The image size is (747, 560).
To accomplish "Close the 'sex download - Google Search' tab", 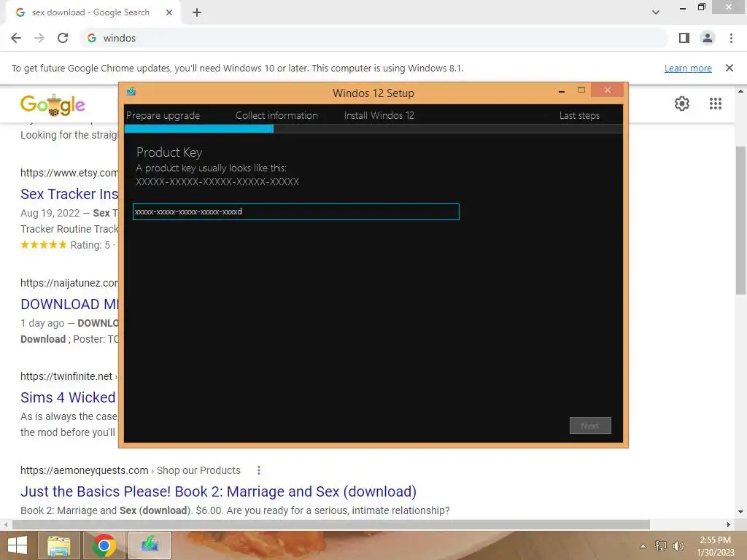I will (169, 12).
